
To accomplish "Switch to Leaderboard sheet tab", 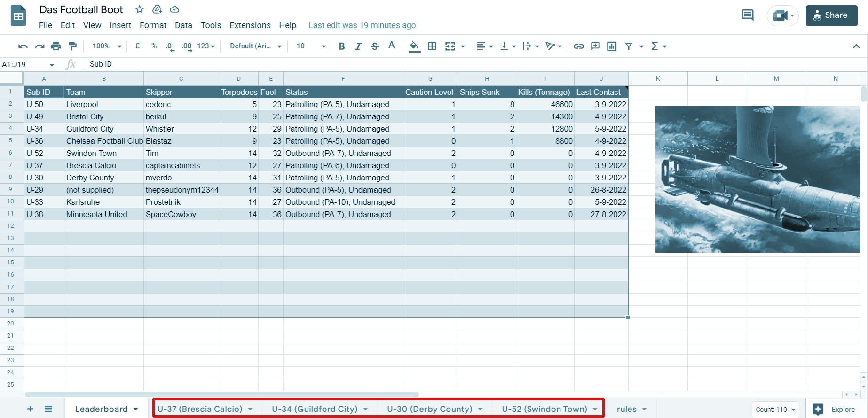I will coord(106,409).
